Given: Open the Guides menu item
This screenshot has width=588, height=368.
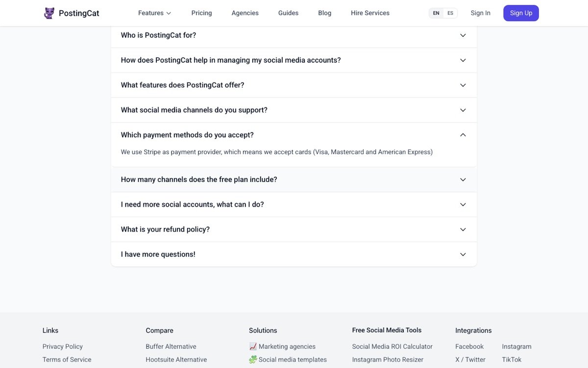Looking at the screenshot, I should pyautogui.click(x=288, y=13).
